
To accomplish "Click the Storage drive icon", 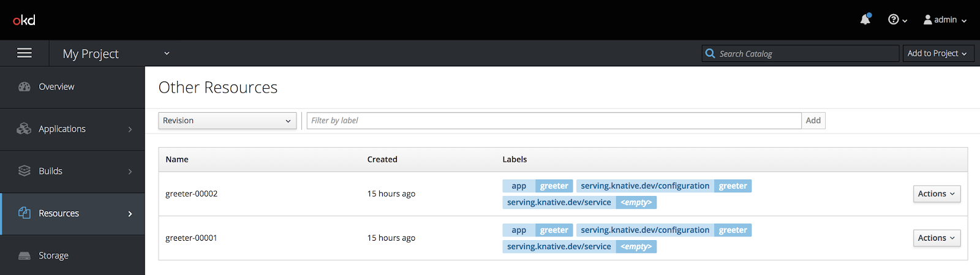I will 24,255.
